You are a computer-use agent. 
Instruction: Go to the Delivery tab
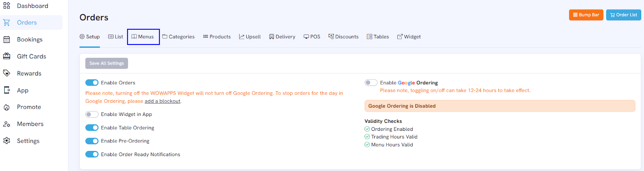click(x=282, y=37)
